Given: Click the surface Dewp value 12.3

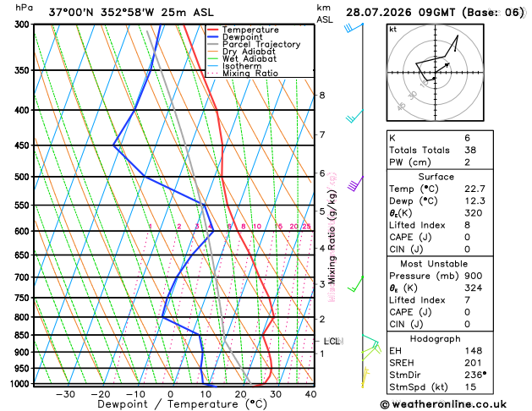Looking at the screenshot, I should 474,200.
